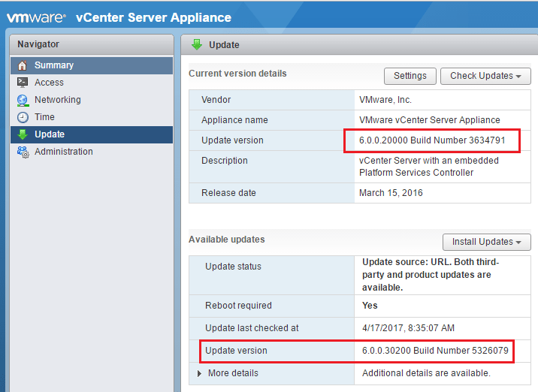Select Administration in the Navigator
The width and height of the screenshot is (538, 392).
tap(64, 152)
